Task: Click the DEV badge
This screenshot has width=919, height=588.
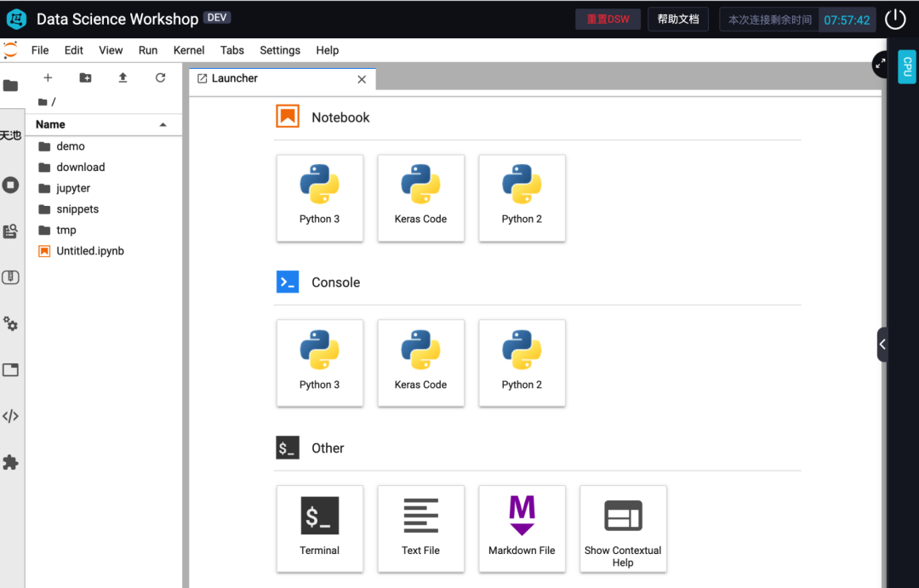Action: pyautogui.click(x=217, y=18)
